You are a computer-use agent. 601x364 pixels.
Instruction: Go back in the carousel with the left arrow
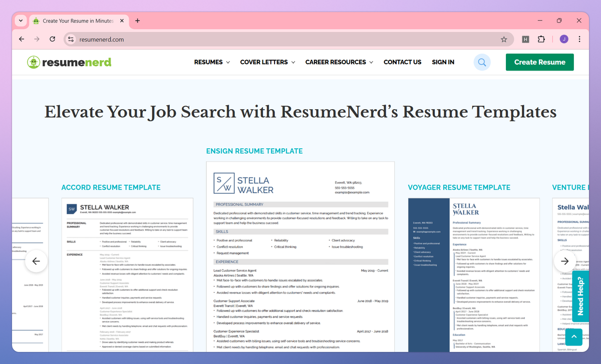[36, 261]
